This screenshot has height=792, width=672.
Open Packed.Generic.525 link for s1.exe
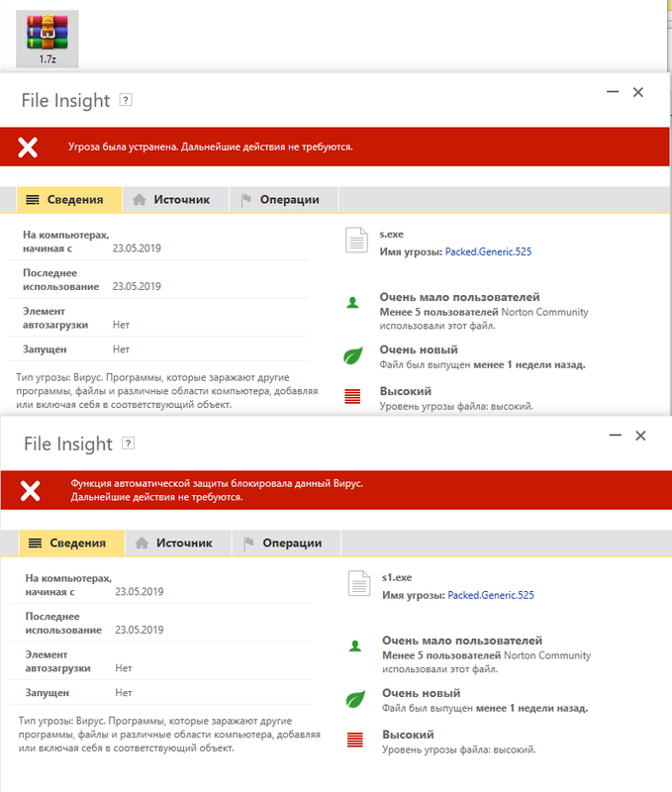[491, 595]
